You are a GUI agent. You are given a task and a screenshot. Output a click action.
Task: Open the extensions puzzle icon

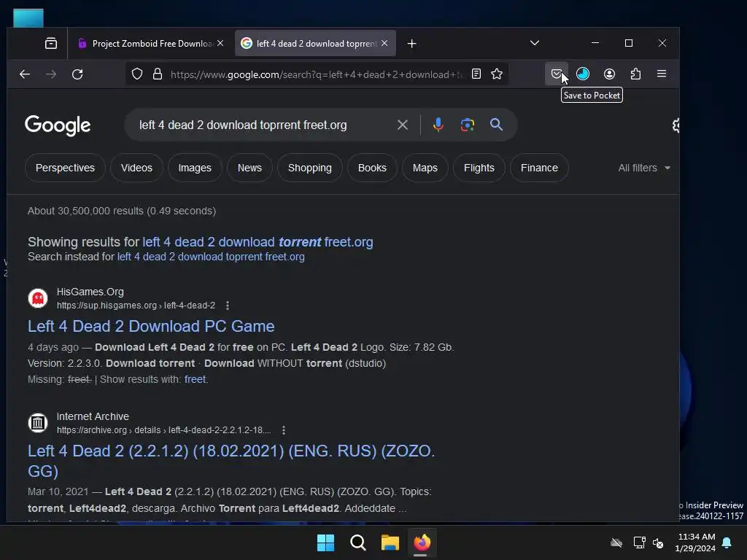click(x=635, y=74)
